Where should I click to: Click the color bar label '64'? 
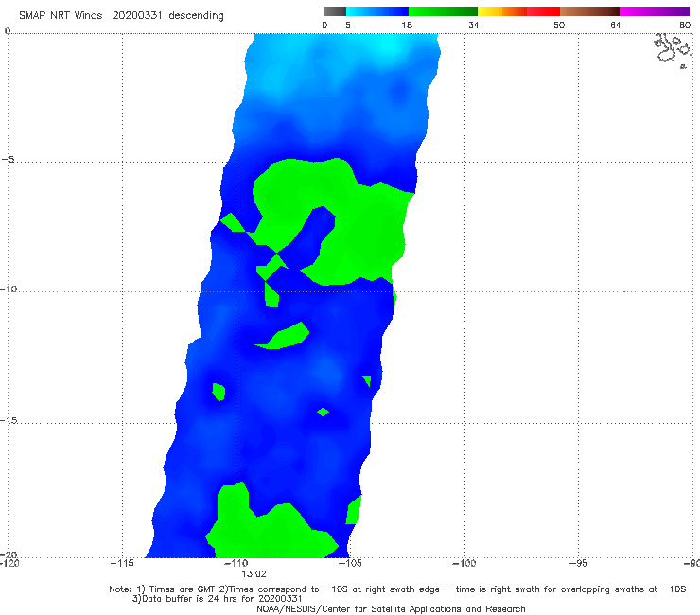(x=616, y=26)
